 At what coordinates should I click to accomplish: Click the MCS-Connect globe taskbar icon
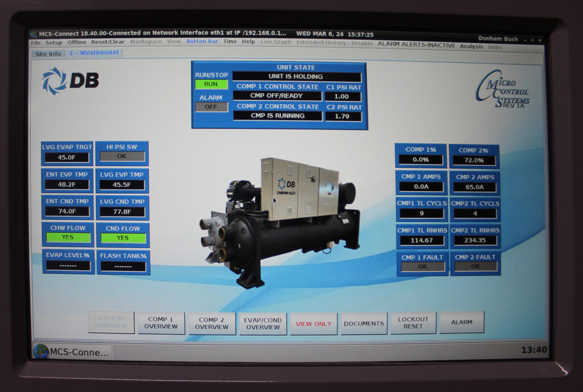pos(41,352)
